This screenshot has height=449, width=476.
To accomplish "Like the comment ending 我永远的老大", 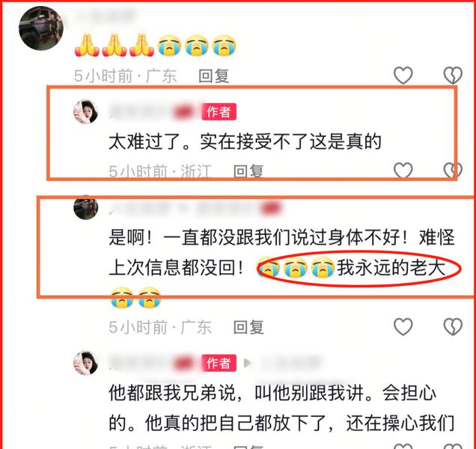I will click(403, 327).
